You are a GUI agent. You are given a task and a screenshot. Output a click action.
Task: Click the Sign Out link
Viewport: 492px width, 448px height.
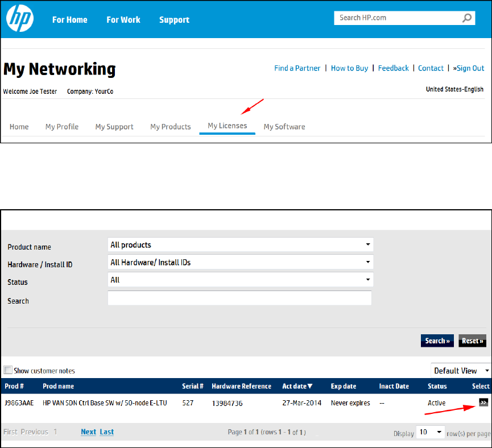(469, 68)
